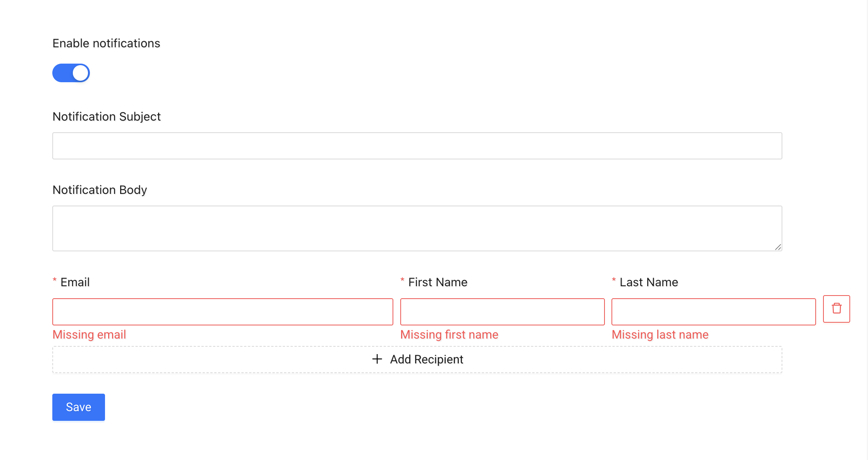The height and width of the screenshot is (460, 868).
Task: Click the Missing last name error message
Action: coord(660,334)
